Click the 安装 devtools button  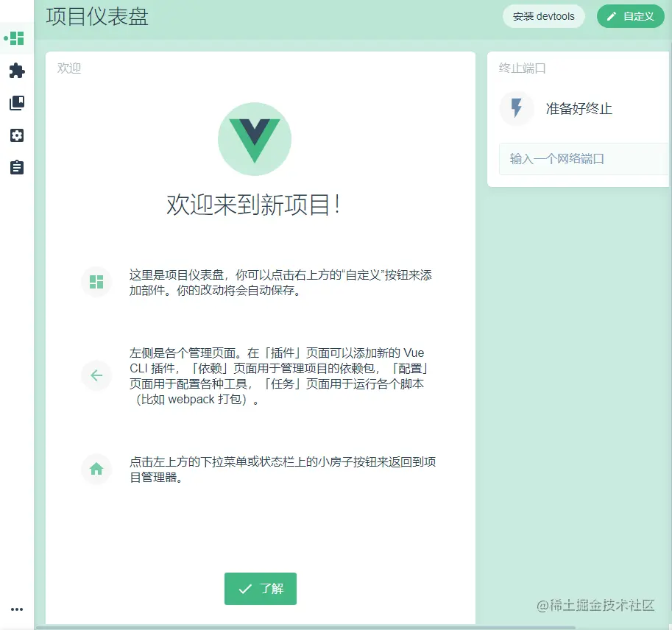point(543,16)
